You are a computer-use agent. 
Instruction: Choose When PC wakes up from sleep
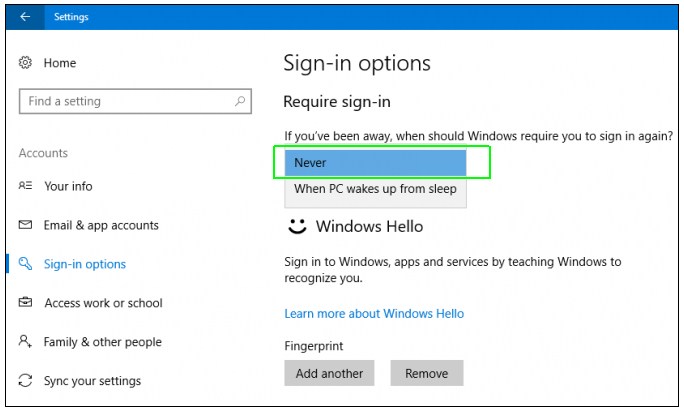(375, 189)
